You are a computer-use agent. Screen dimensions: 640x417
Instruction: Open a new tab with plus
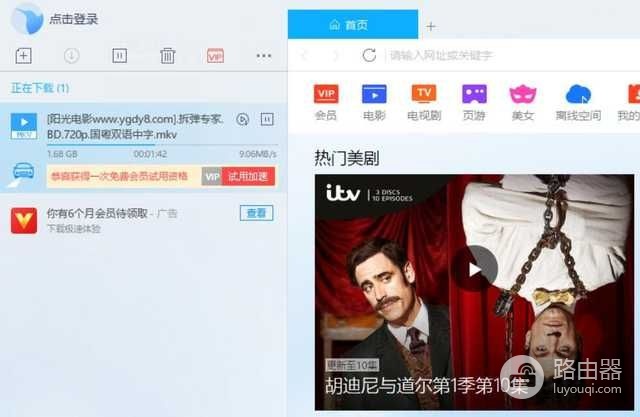pyautogui.click(x=431, y=27)
